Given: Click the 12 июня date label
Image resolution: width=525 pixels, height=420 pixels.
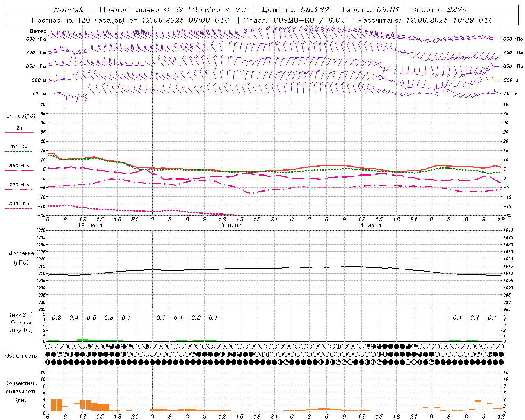Looking at the screenshot, I should [90, 226].
